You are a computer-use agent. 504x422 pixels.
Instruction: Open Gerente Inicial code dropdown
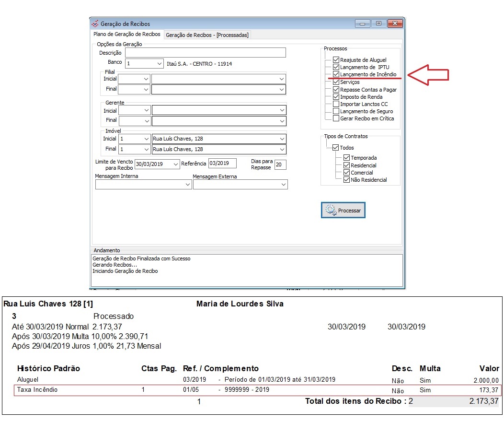146,110
